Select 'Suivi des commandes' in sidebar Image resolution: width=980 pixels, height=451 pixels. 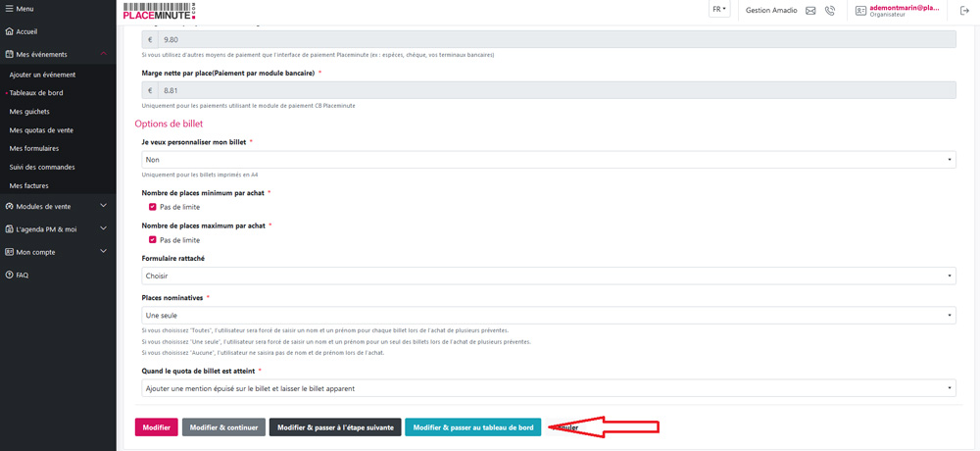click(42, 168)
